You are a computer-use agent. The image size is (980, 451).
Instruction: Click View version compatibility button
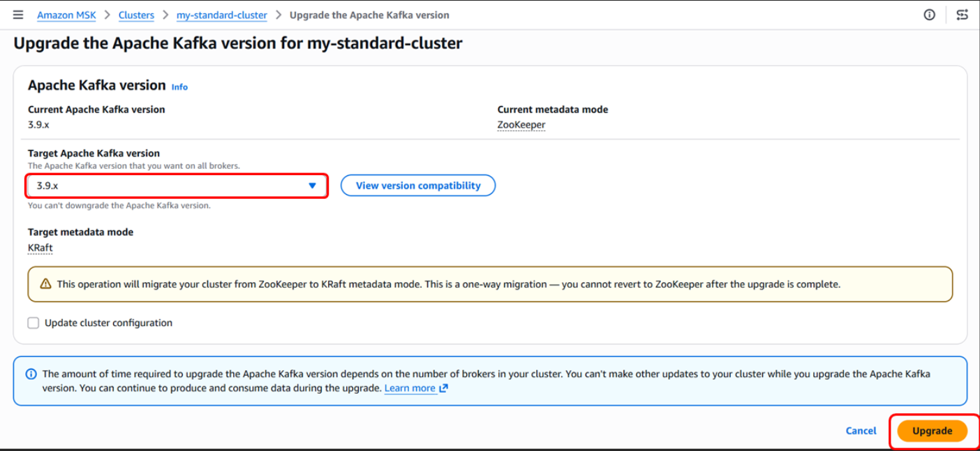pos(418,186)
